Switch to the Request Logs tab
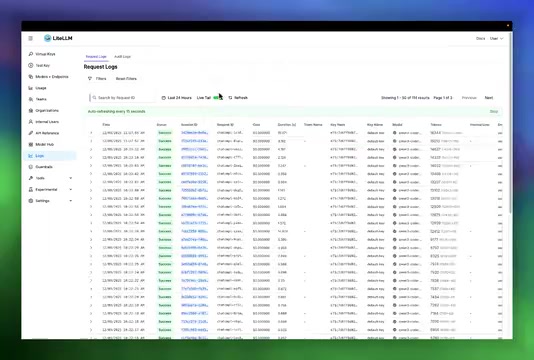The height and width of the screenshot is (360, 534). click(x=96, y=57)
